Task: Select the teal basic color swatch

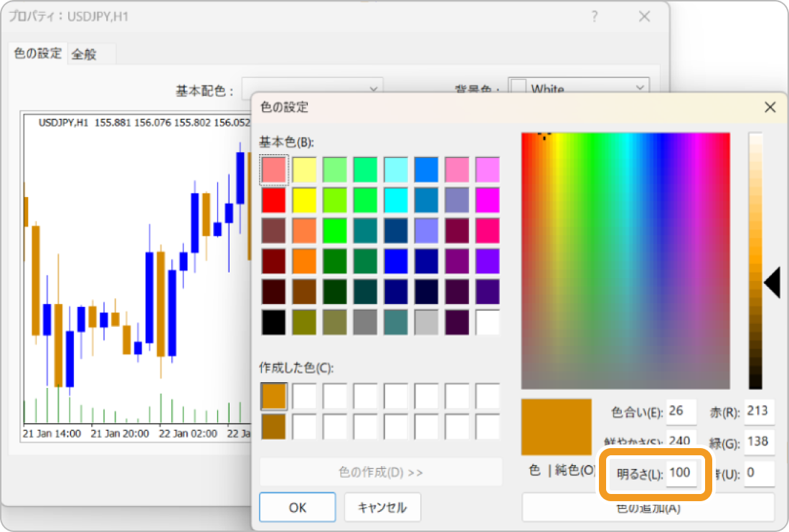Action: tap(365, 231)
